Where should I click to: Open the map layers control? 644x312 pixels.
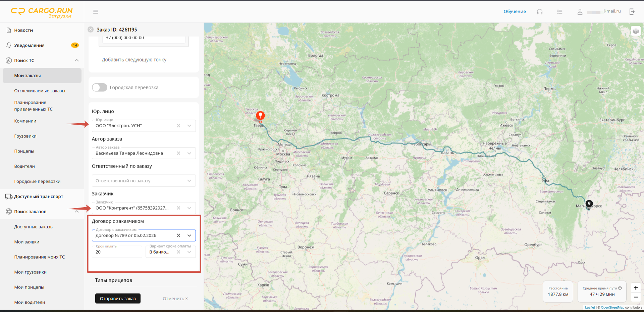coord(636,31)
